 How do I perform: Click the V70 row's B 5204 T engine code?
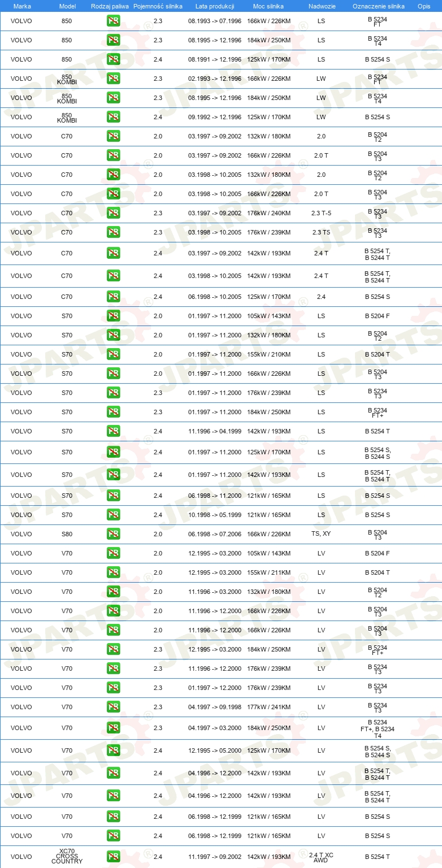click(378, 573)
